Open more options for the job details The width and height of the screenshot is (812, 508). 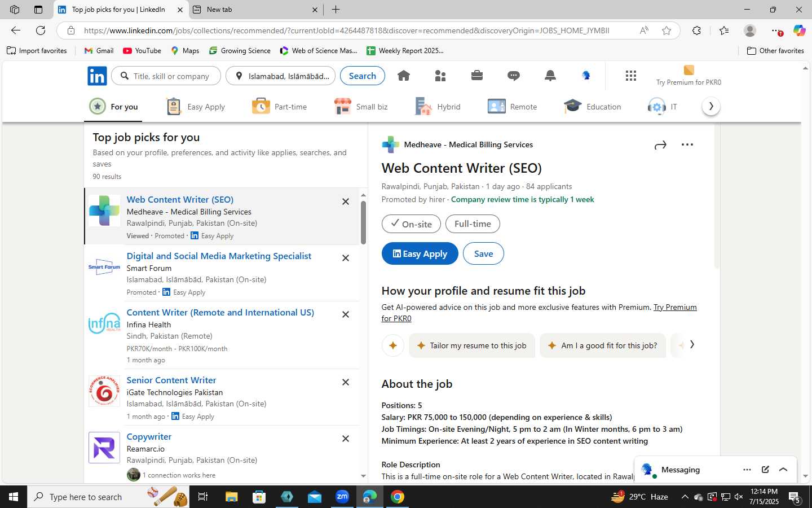coord(687,145)
